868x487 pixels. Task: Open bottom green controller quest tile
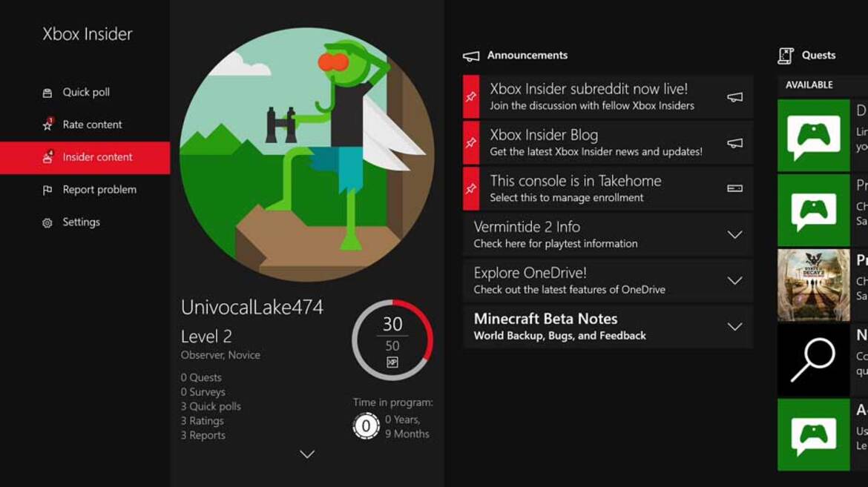click(813, 434)
